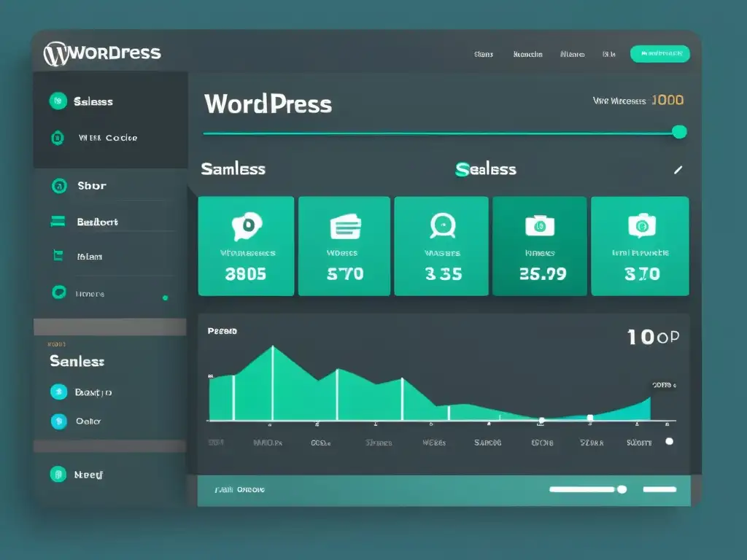Viewport: 747px width, 560px height.
Task: Switch to the Sealess section heading
Action: click(486, 169)
